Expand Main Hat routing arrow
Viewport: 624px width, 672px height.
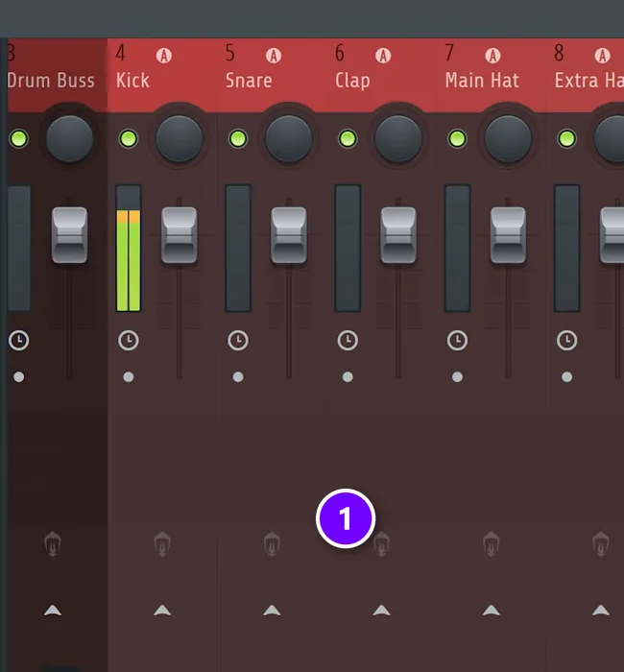492,611
